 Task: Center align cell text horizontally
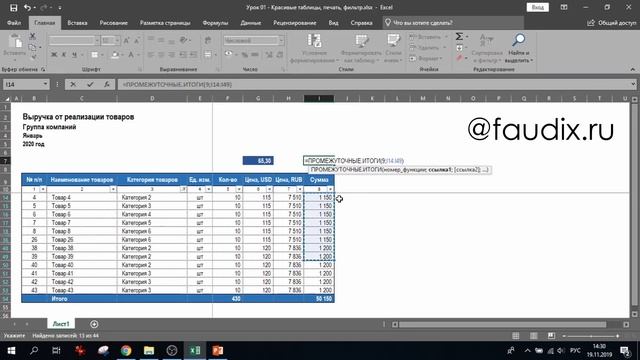coord(162,54)
